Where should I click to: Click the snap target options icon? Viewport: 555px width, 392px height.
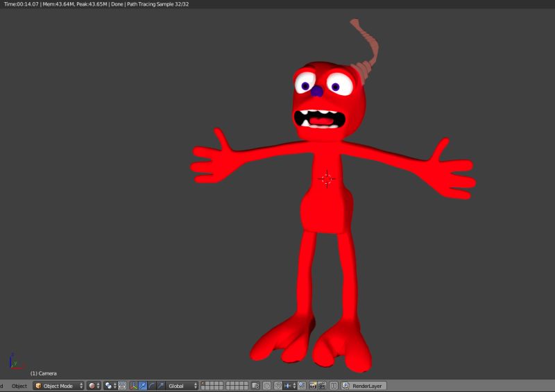[302, 386]
